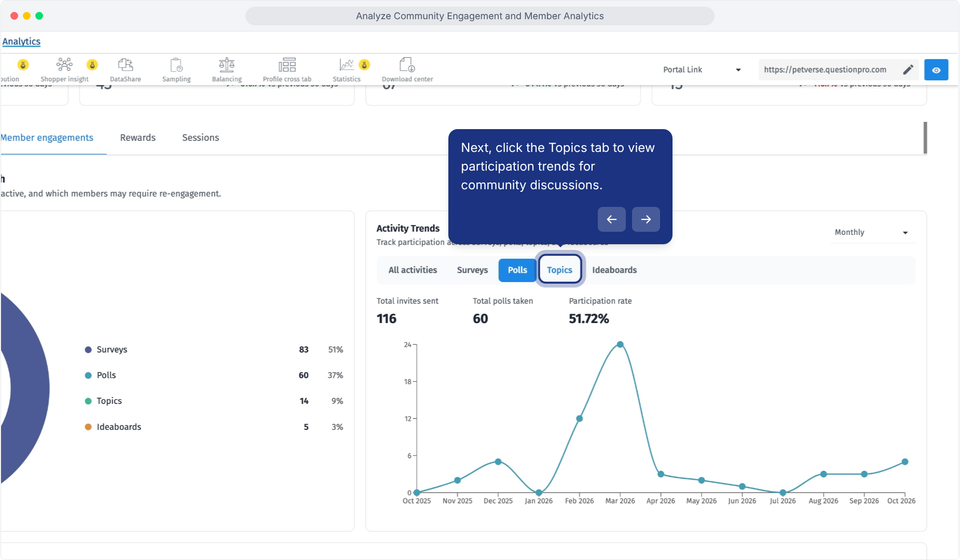Click the premium badge beside Statistics

pyautogui.click(x=364, y=65)
